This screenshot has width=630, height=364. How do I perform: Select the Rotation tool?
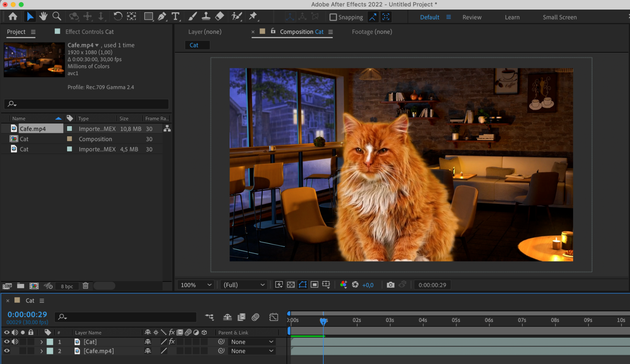(118, 16)
